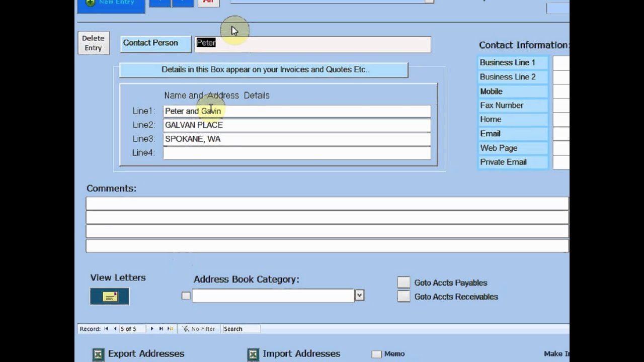Click the Comments heading
The width and height of the screenshot is (644, 362).
tap(111, 189)
